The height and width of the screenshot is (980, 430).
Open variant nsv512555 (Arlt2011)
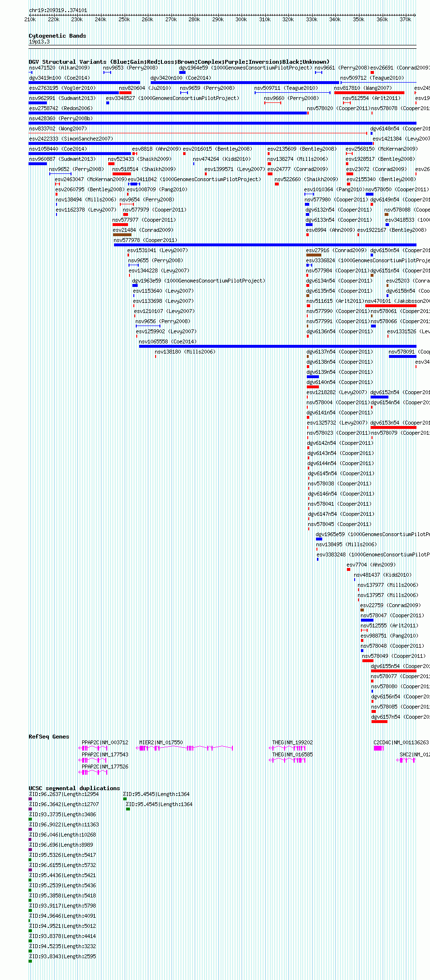point(389,625)
